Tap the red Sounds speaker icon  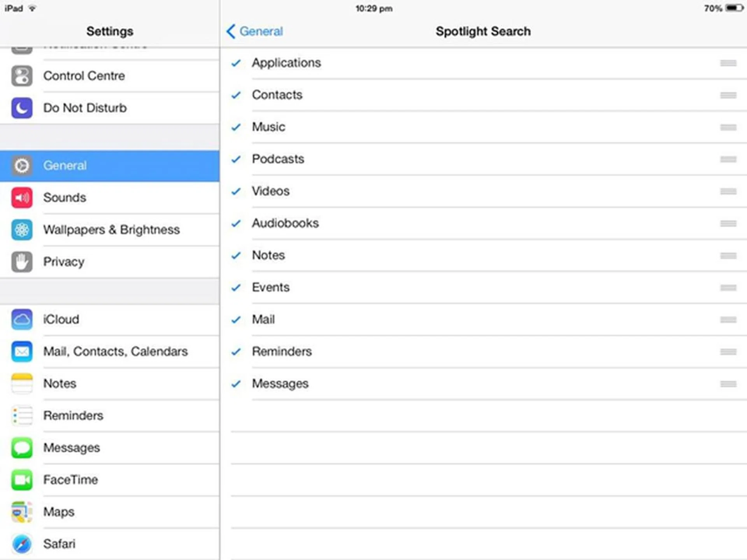(22, 198)
